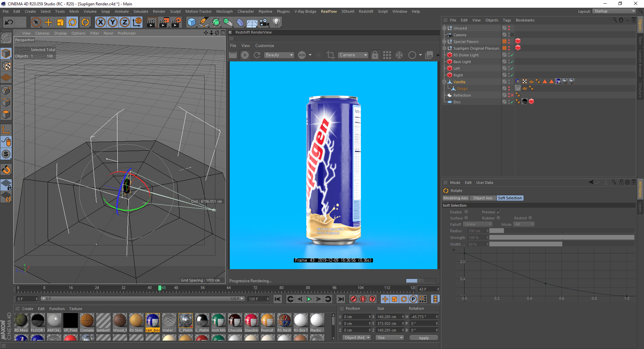Click the crop region icon in RenderView
644x349 pixels.
pos(330,55)
